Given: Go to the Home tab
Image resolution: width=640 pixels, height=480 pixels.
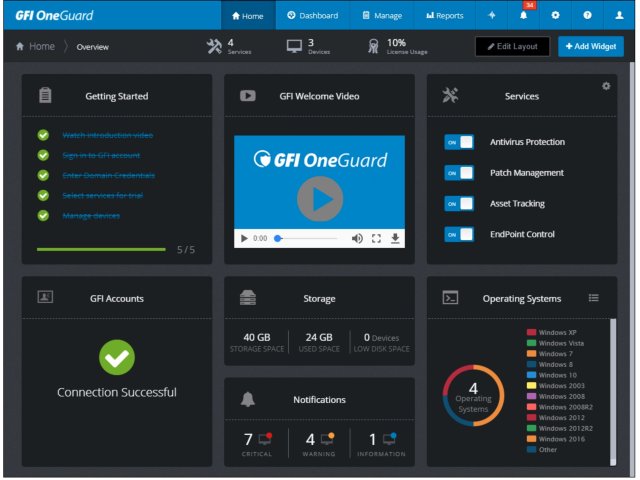Looking at the screenshot, I should coord(248,16).
